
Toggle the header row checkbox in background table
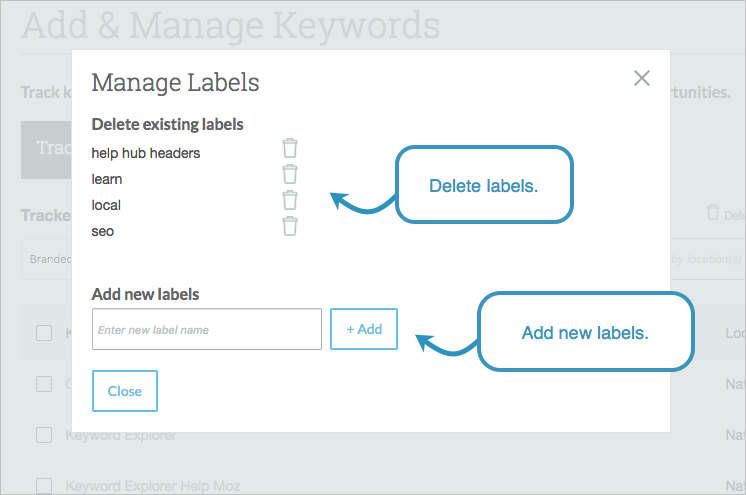point(44,333)
